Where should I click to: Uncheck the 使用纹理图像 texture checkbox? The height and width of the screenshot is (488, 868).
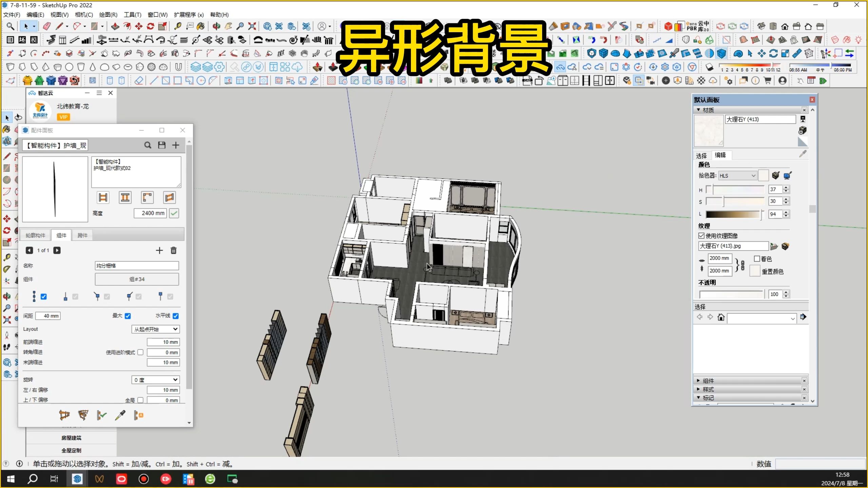click(x=701, y=236)
